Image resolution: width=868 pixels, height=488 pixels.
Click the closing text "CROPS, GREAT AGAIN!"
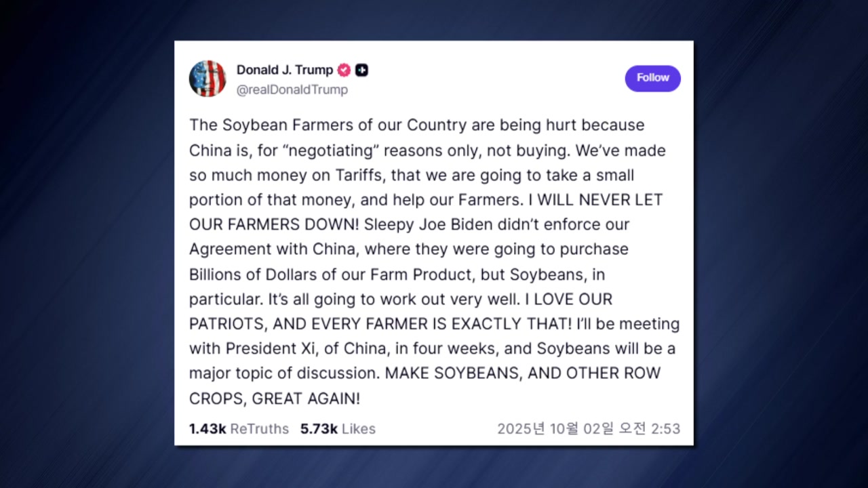[275, 399]
